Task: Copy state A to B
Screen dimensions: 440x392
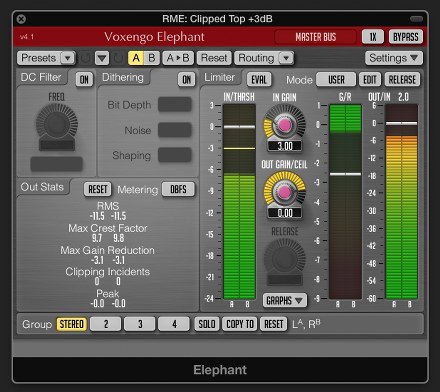Action: pyautogui.click(x=178, y=58)
